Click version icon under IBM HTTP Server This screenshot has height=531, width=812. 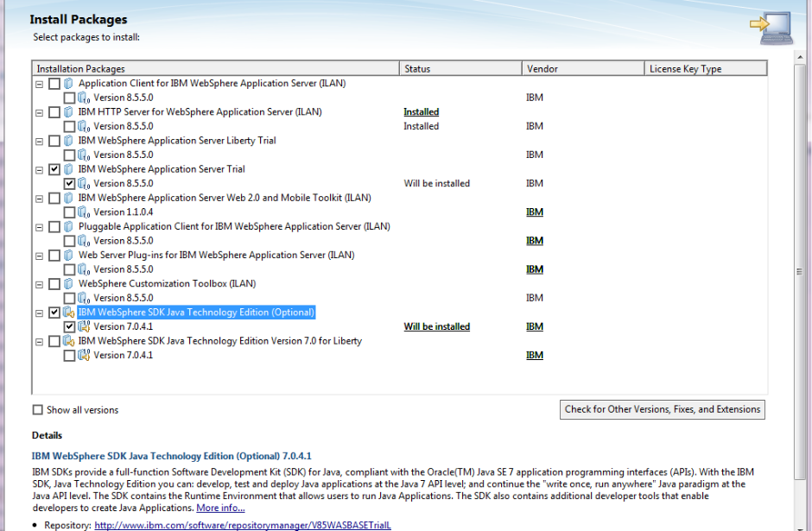point(84,126)
